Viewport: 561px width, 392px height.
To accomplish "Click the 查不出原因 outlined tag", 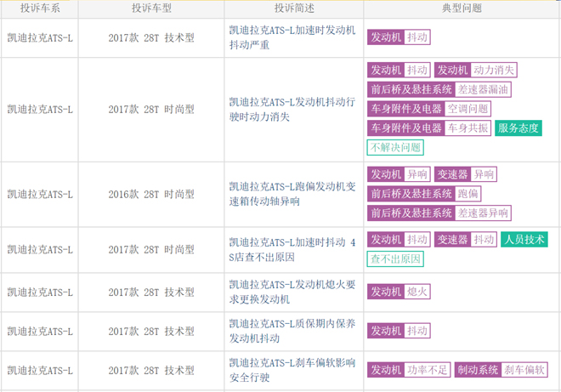I will click(395, 258).
